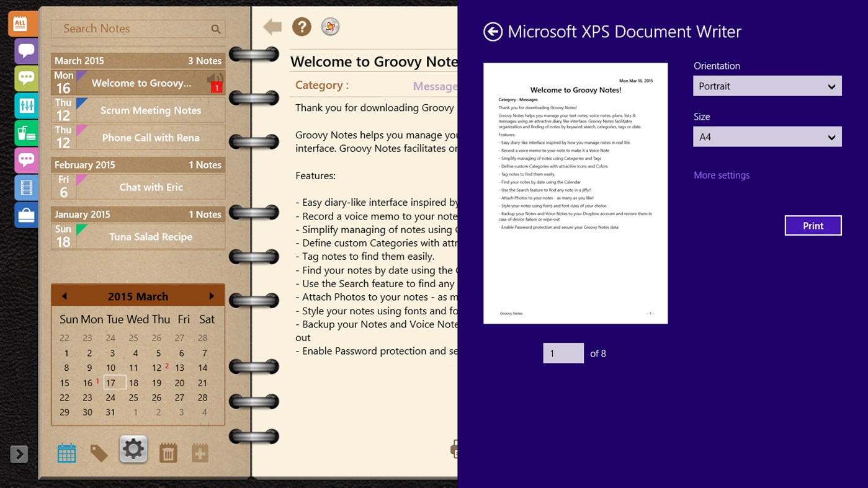Image resolution: width=868 pixels, height=488 pixels.
Task: Expand the hidden sidebar with the chevron arrow
Action: coord(18,455)
